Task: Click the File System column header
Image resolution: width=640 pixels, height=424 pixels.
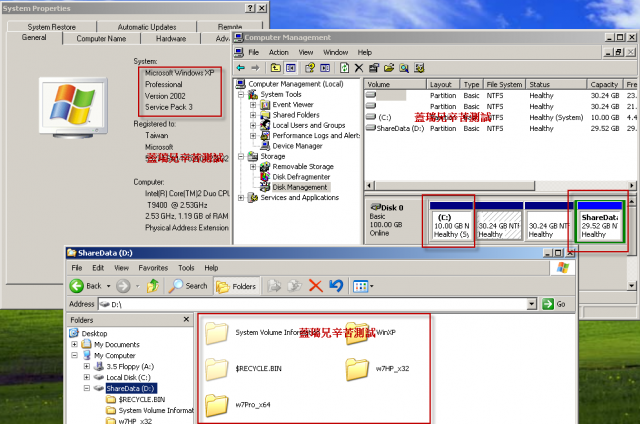Action: tap(504, 84)
